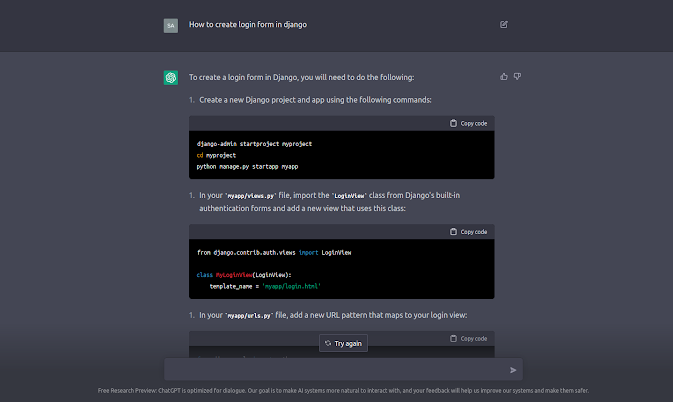
Task: Give the response a thumbs down
Action: tap(517, 76)
